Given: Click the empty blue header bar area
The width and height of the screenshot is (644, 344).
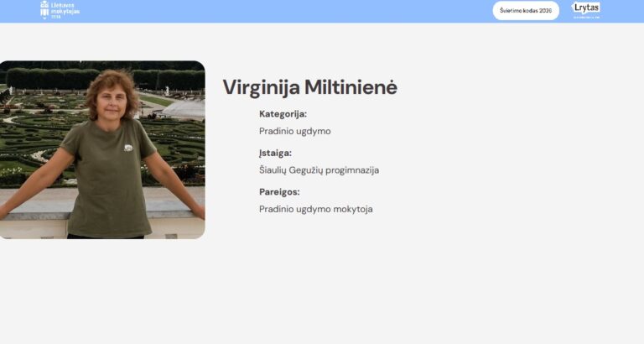Looking at the screenshot, I should pos(288,11).
